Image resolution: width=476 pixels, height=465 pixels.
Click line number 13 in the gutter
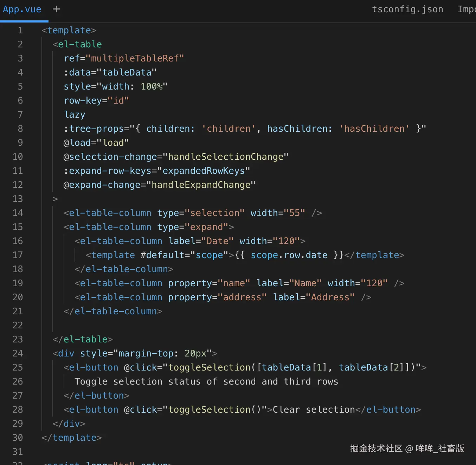point(18,199)
